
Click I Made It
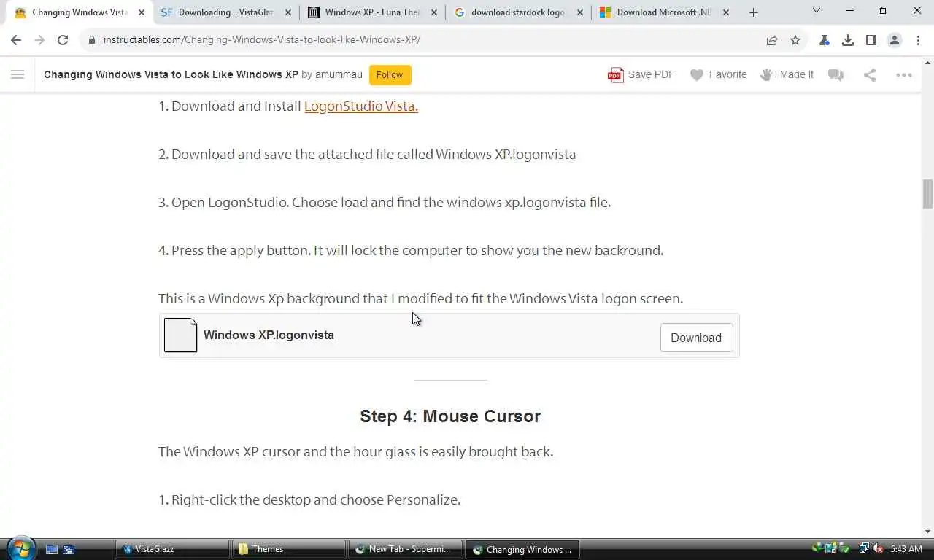click(x=787, y=74)
